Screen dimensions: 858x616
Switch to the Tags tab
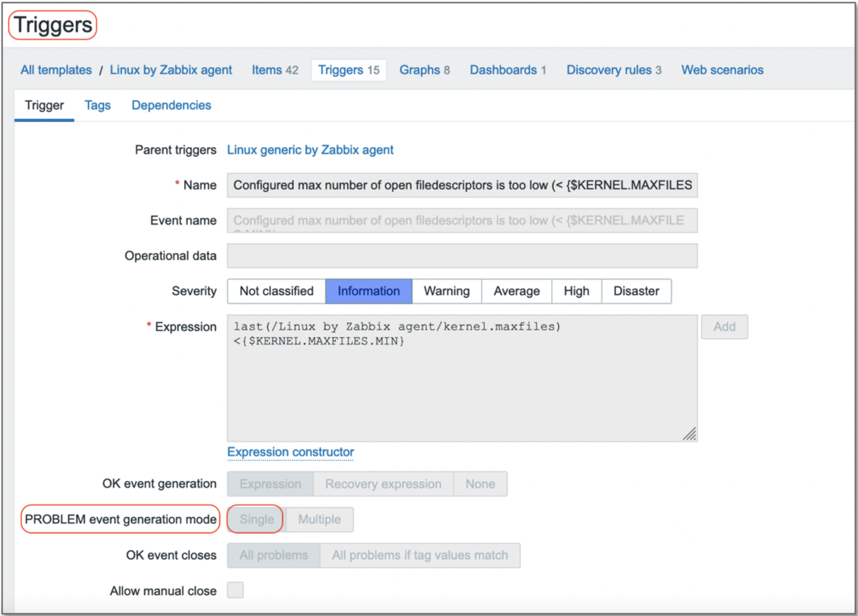pos(97,105)
